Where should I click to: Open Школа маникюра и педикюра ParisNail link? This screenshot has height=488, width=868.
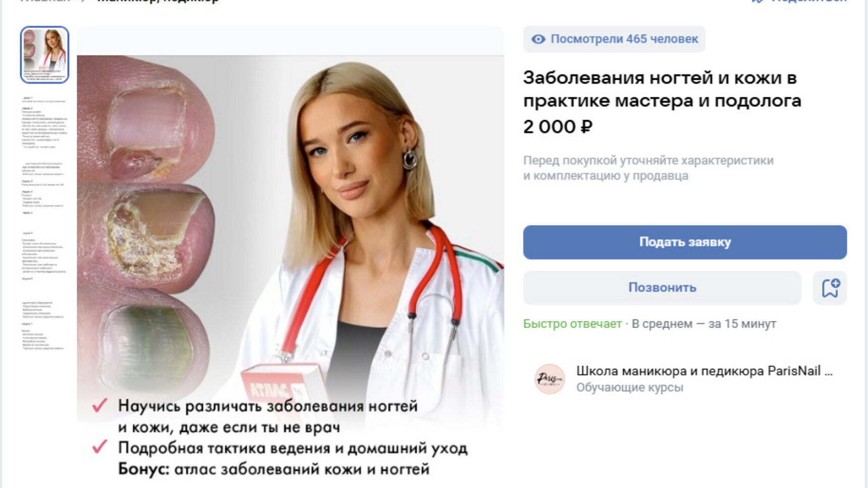coord(704,371)
